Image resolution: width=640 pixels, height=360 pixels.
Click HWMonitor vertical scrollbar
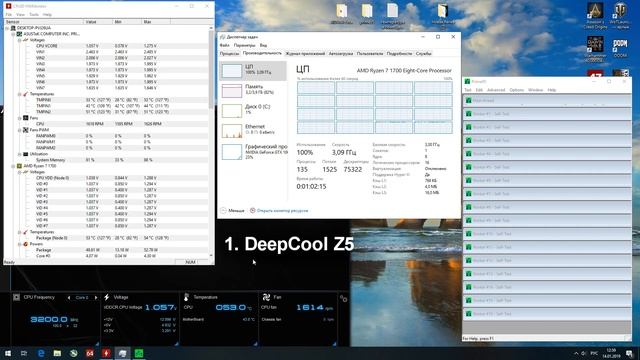(x=211, y=141)
